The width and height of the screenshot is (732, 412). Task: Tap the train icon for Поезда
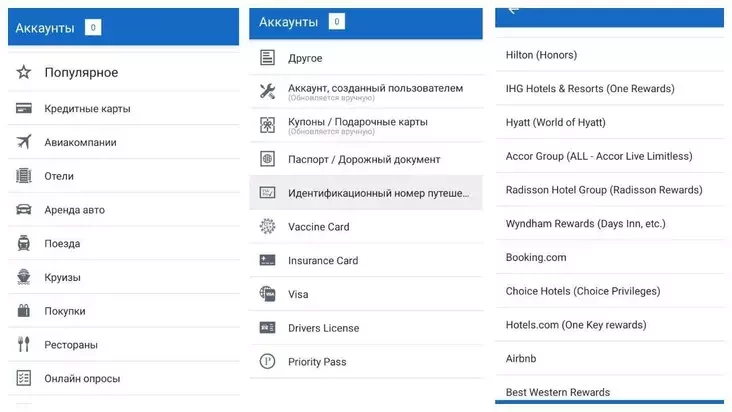[24, 243]
